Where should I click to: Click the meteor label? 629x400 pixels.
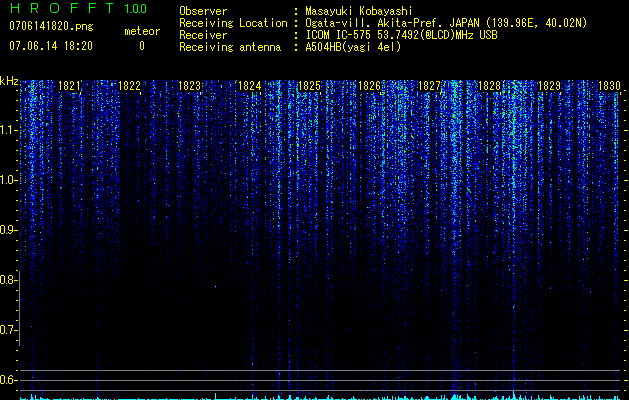coord(142,31)
